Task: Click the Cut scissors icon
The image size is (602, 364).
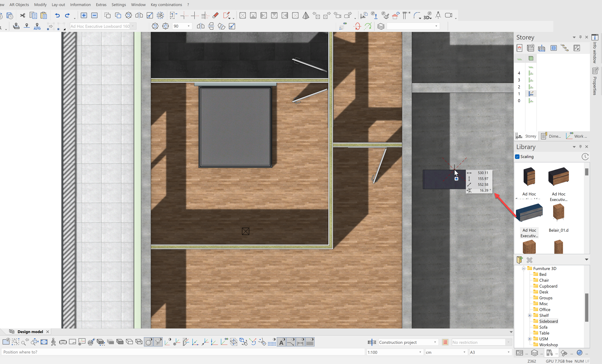Action: click(22, 16)
